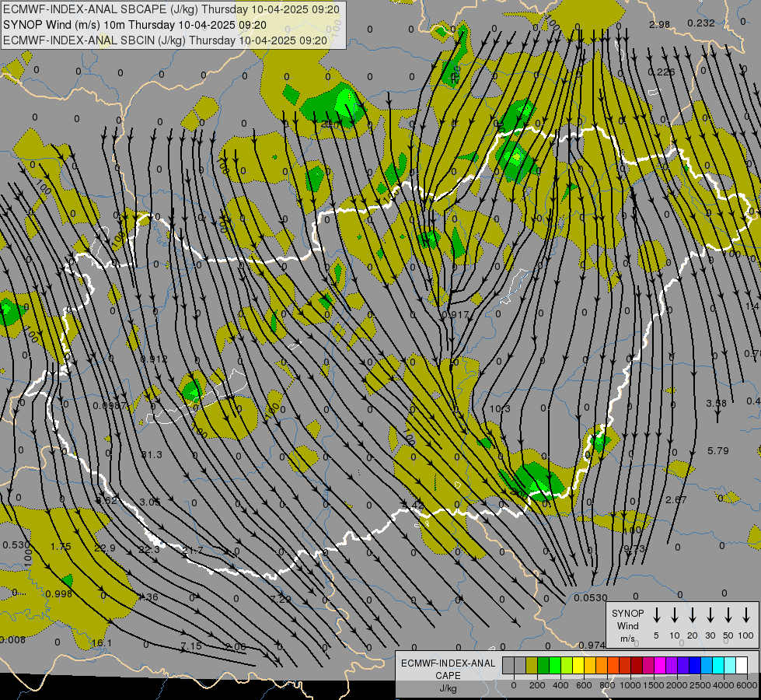Pick the dark red CAPE legend swatch
Viewport: 761px width, 700px height.
point(637,666)
